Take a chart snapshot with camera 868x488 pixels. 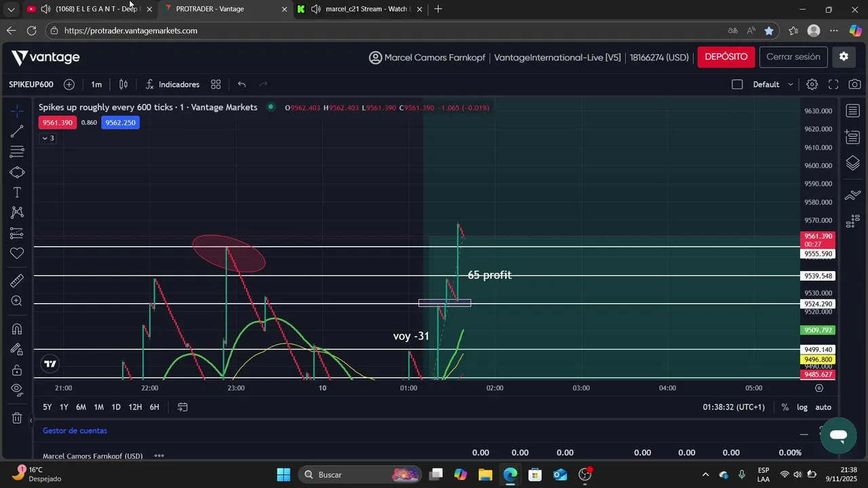(x=854, y=85)
